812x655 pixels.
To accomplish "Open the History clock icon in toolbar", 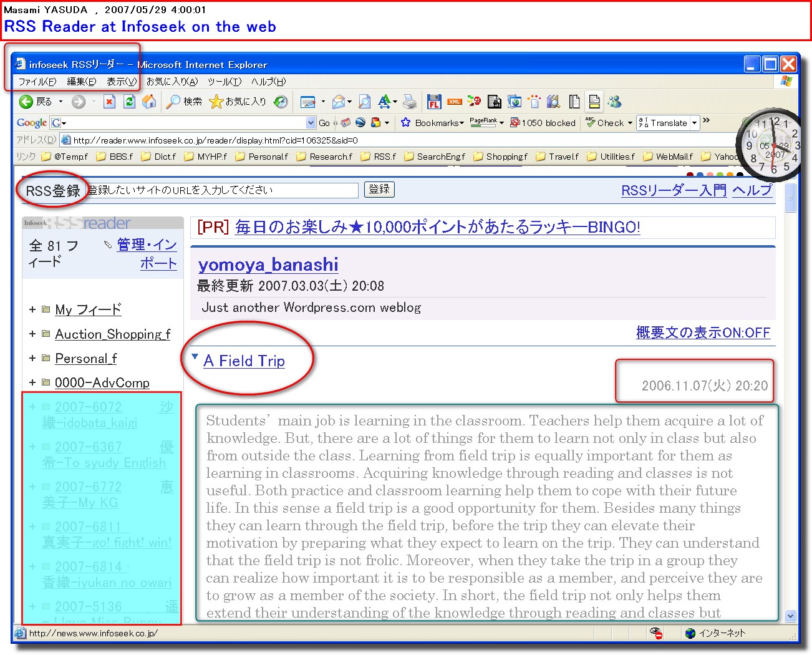I will (281, 102).
